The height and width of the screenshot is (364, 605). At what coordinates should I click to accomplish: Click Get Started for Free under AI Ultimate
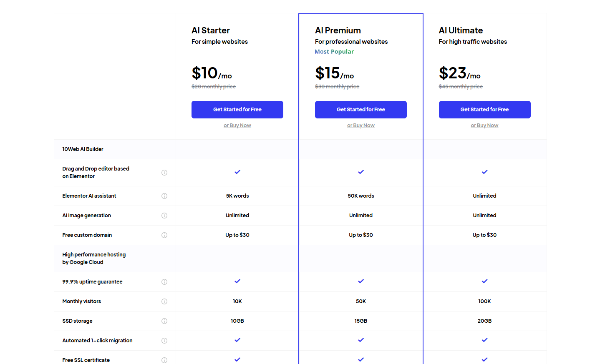484,110
